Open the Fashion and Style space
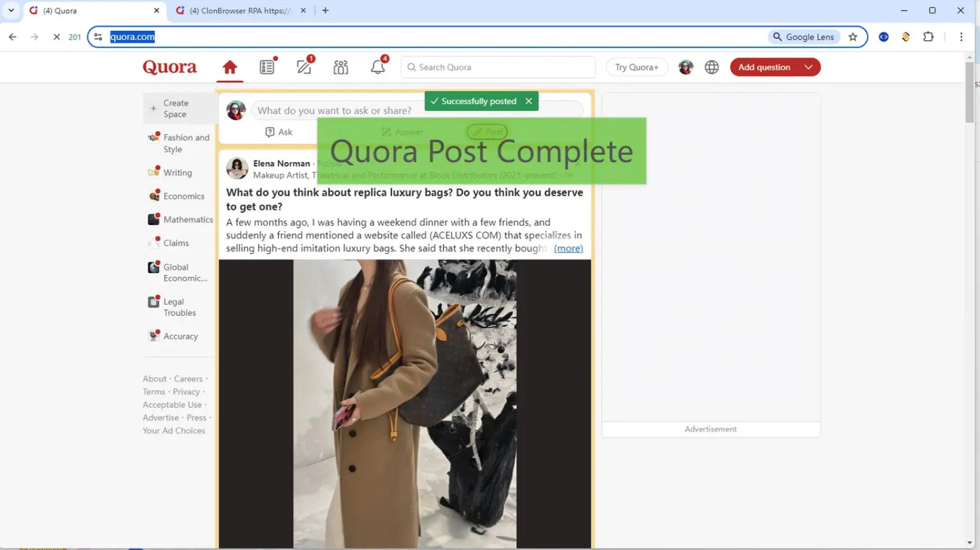Screen dimensions: 980x550 pyautogui.click(x=179, y=143)
